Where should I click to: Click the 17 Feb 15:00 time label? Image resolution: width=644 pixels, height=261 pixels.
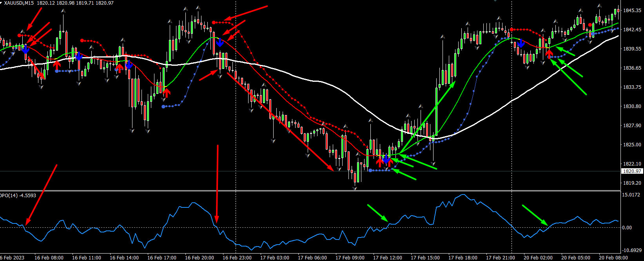(425, 258)
